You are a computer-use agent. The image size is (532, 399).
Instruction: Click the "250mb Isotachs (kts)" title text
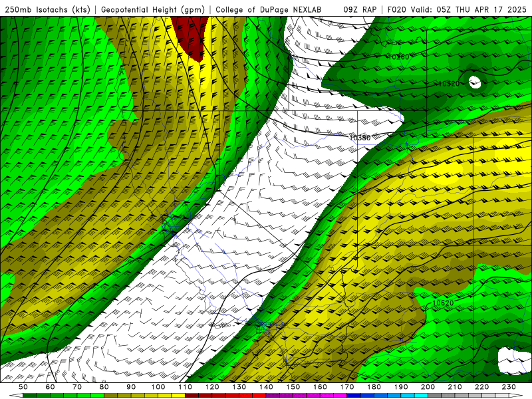pyautogui.click(x=47, y=9)
